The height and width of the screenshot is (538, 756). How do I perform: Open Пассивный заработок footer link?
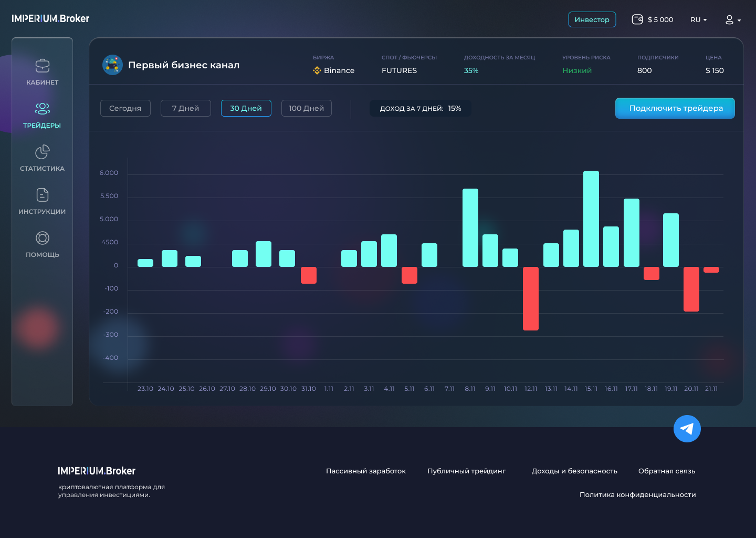pos(366,471)
